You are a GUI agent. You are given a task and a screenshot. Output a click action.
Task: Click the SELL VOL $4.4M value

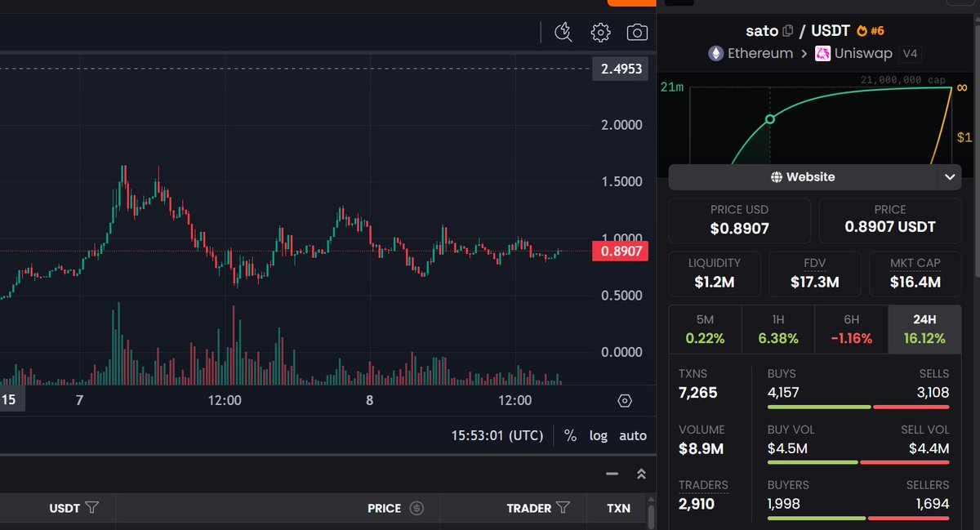[929, 448]
